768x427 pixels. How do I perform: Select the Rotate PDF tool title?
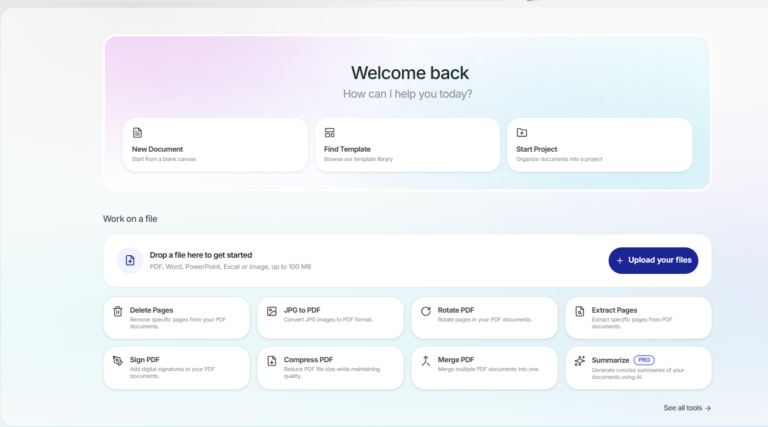tap(456, 310)
